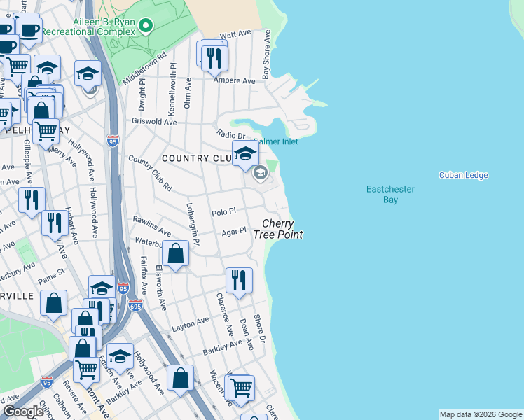The width and height of the screenshot is (524, 420).
Task: Click the Shore Dr label
Action: (259, 328)
